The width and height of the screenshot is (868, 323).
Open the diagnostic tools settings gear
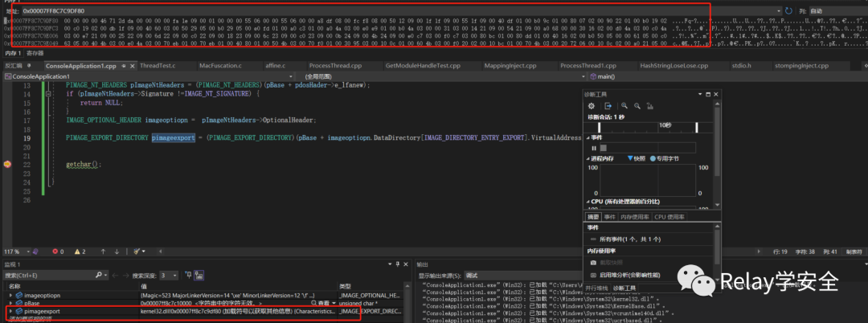click(592, 105)
